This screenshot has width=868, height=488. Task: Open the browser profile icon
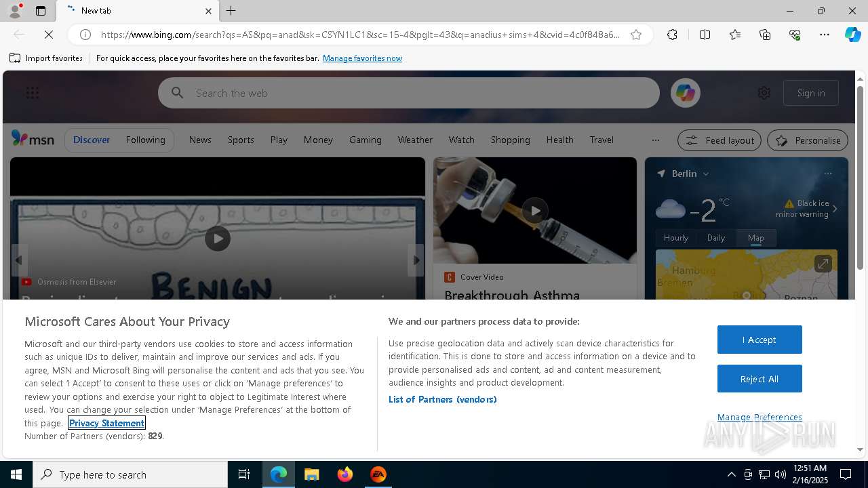pos(14,11)
